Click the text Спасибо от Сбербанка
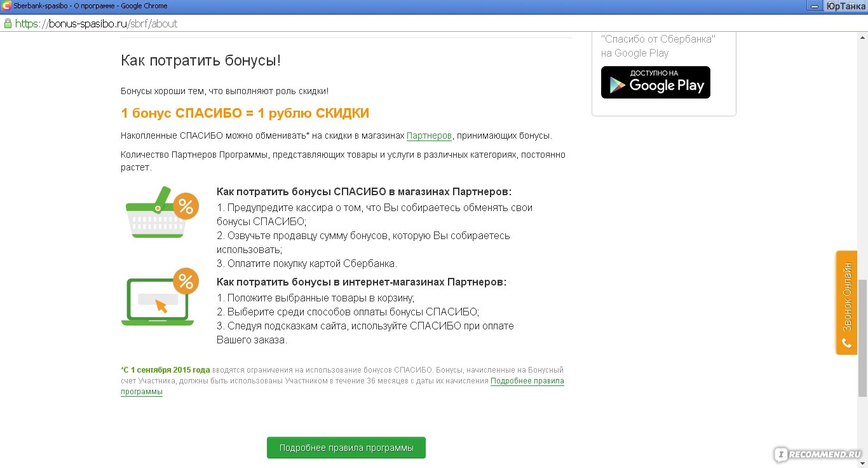 tap(658, 39)
